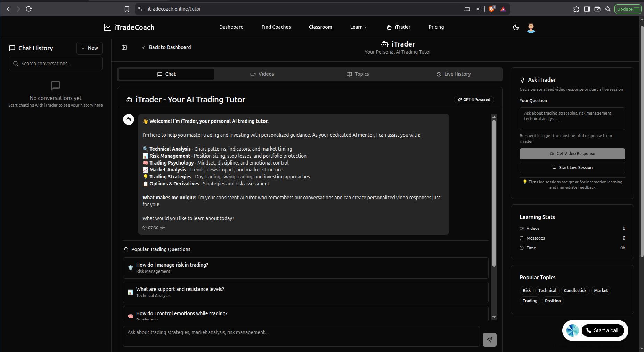The image size is (644, 352).
Task: Click the Candlestick topic tag
Action: (575, 291)
